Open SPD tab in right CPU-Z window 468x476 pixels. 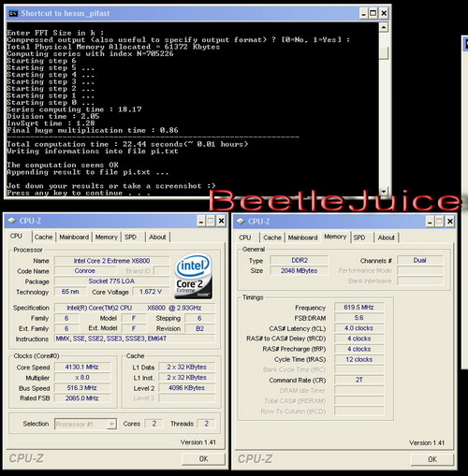(x=359, y=238)
